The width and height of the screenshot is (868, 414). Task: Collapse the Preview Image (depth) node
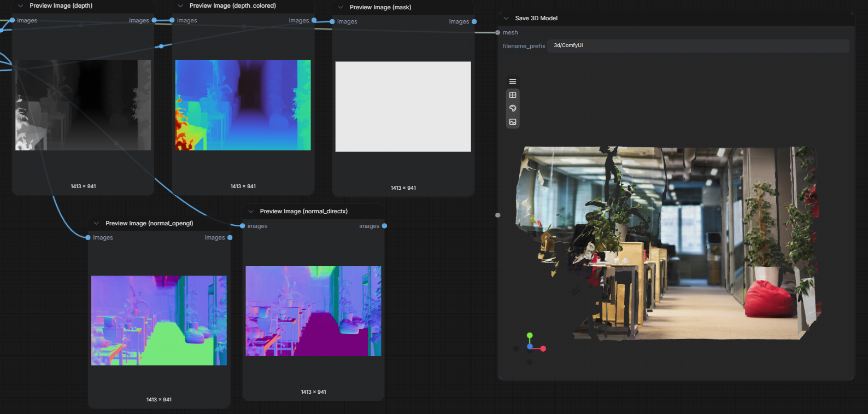point(21,6)
